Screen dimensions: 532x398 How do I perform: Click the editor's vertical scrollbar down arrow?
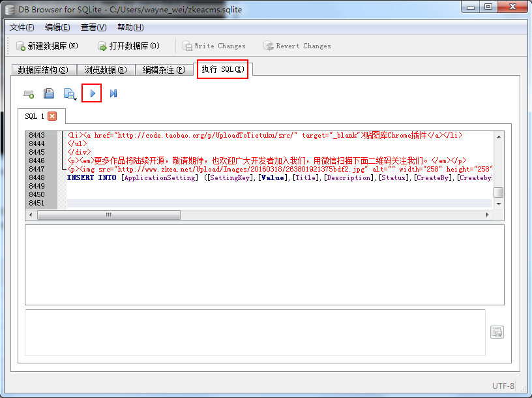[x=498, y=204]
